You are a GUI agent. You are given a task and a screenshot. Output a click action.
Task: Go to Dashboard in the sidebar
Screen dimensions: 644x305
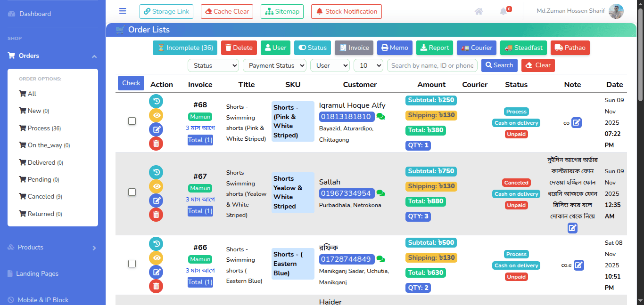click(x=35, y=14)
